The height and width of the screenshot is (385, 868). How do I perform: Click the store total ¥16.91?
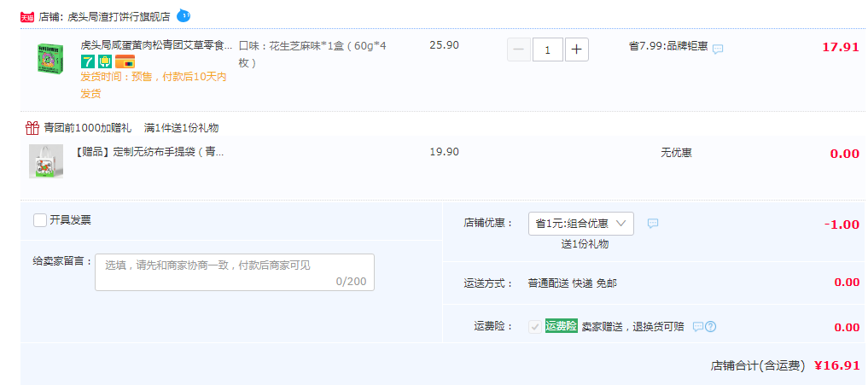(x=836, y=365)
